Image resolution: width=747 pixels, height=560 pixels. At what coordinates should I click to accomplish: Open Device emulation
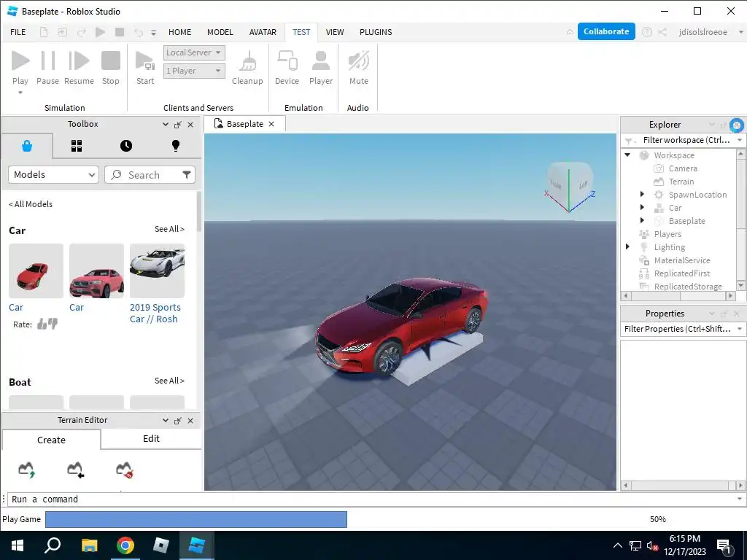pos(287,68)
